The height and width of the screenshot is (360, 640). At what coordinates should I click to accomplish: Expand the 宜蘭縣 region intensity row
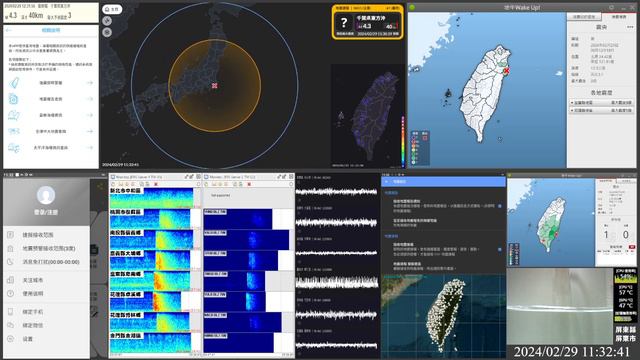601,103
